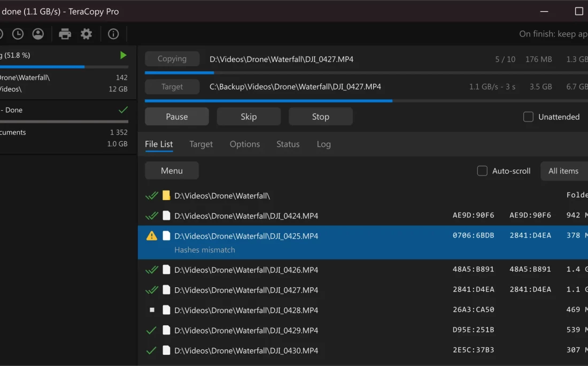
Task: Open the history clock icon
Action: pyautogui.click(x=18, y=34)
